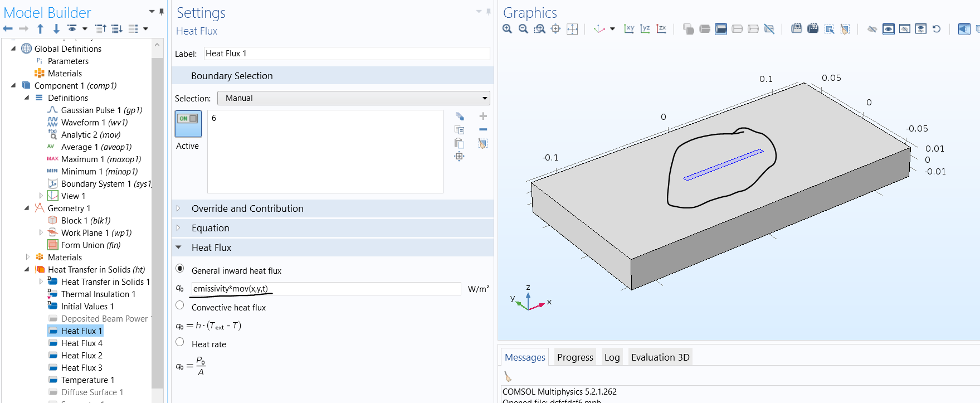Toggle the Active selection switch
Screen dimensions: 980x403
tap(188, 123)
